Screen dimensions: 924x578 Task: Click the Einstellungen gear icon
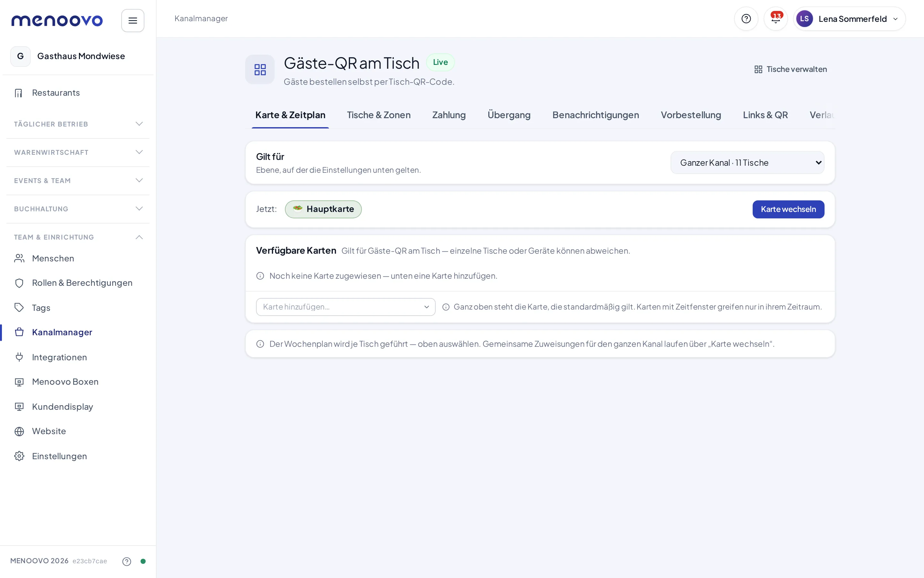(19, 456)
